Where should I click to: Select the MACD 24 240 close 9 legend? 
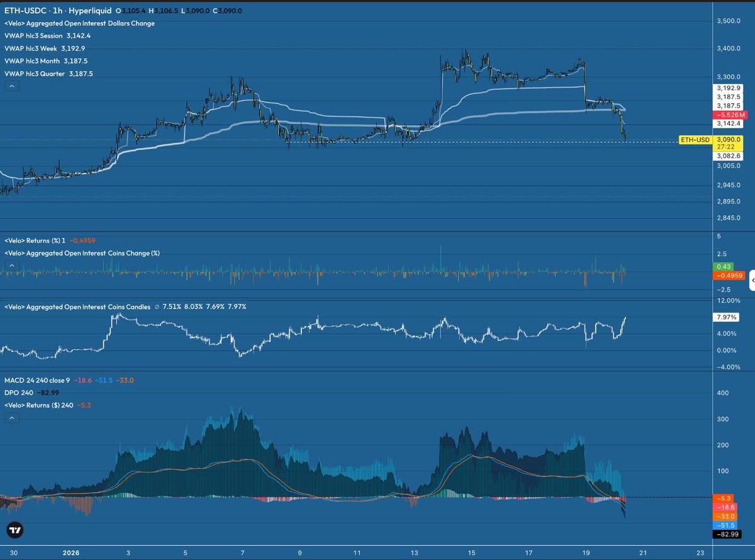pyautogui.click(x=69, y=381)
